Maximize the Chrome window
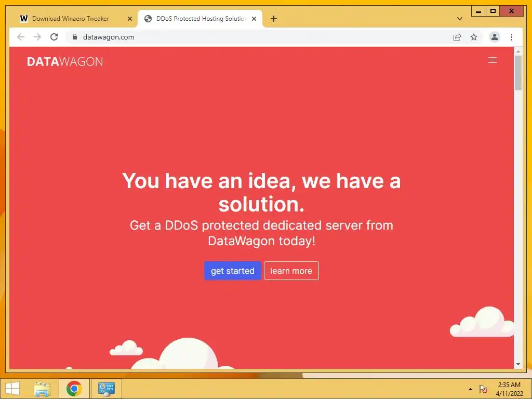This screenshot has width=532, height=399. 493,11
